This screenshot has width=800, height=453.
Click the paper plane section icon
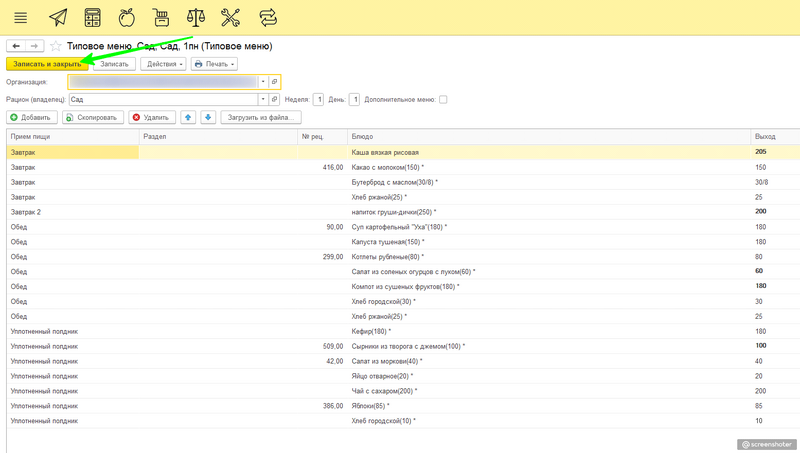point(58,18)
